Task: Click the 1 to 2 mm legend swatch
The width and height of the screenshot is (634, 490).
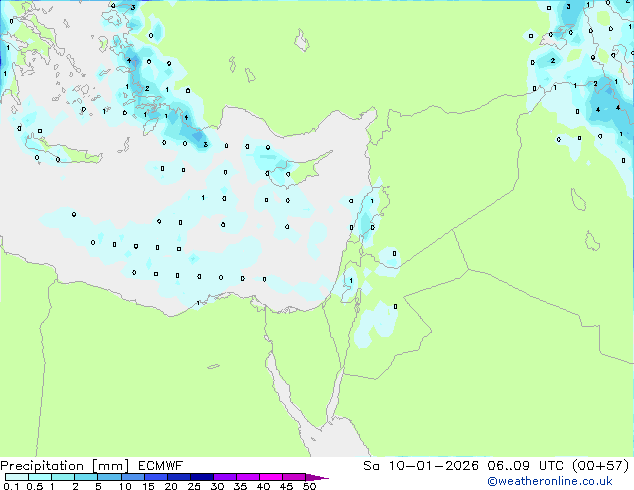Action: (63, 477)
